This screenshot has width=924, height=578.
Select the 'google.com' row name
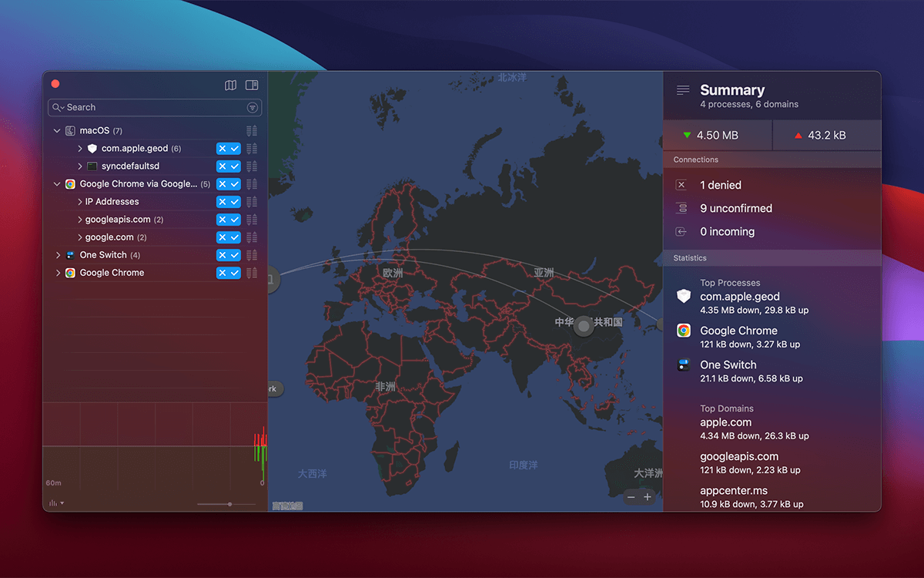(109, 237)
